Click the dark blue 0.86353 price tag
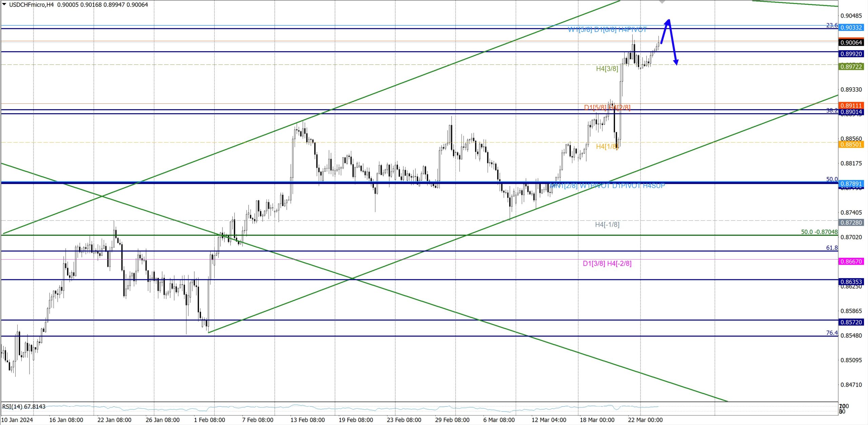The image size is (868, 425). tap(851, 282)
